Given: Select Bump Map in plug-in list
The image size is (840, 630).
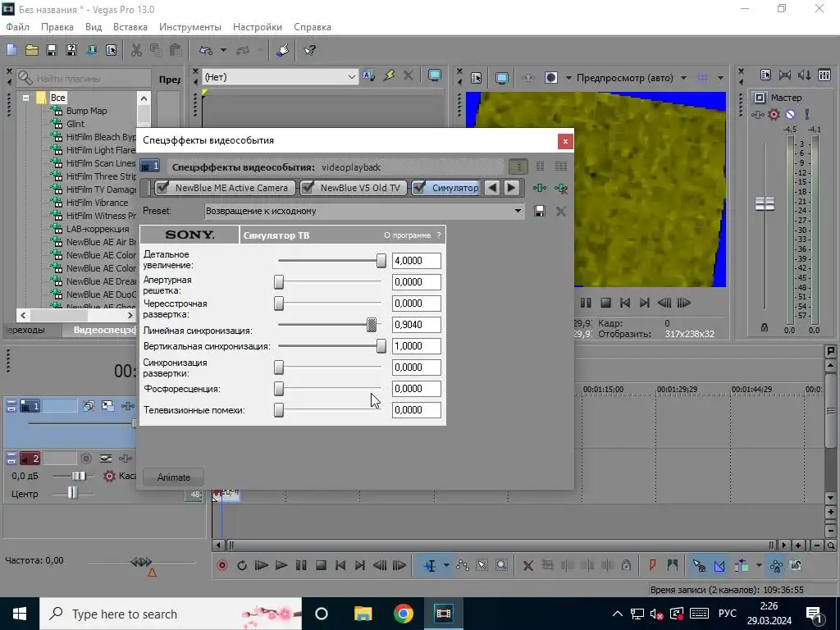Looking at the screenshot, I should click(86, 111).
